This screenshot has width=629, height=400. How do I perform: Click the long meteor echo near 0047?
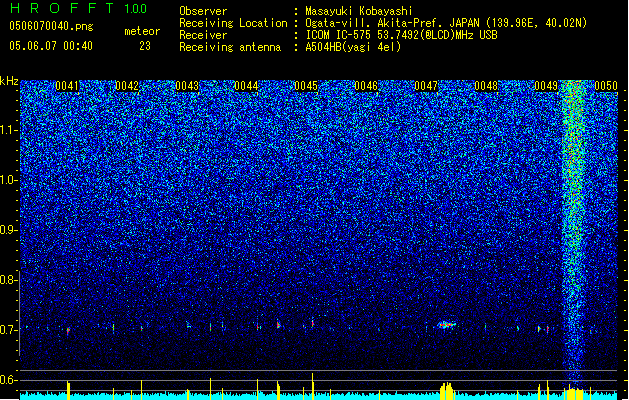click(x=446, y=325)
